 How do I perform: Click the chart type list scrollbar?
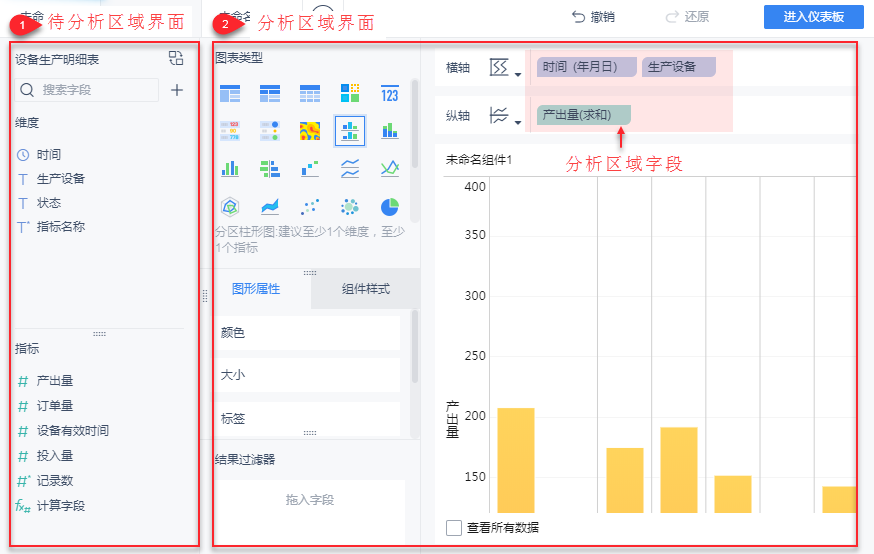click(414, 124)
